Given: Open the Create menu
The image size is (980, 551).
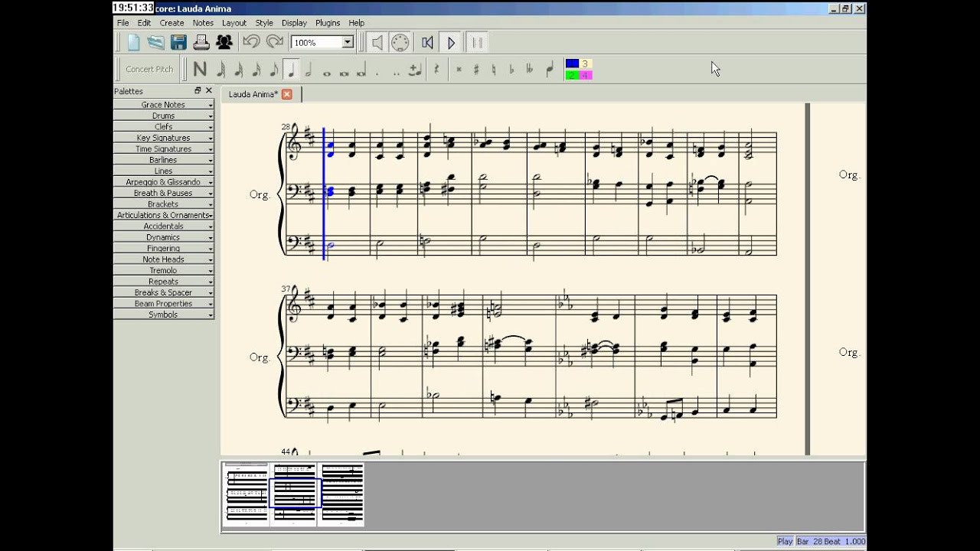Looking at the screenshot, I should click(x=171, y=23).
